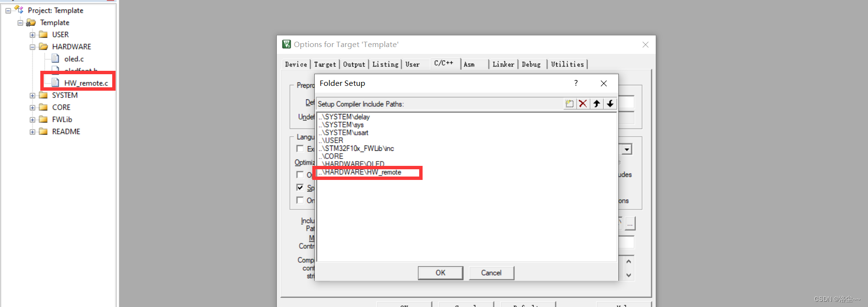Move selected path up in list

[x=596, y=104]
